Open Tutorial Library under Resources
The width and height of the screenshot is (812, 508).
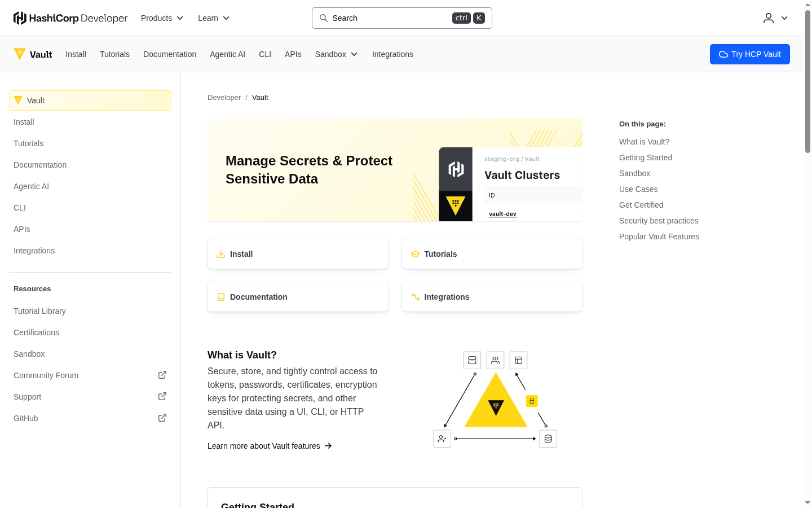(x=90, y=311)
